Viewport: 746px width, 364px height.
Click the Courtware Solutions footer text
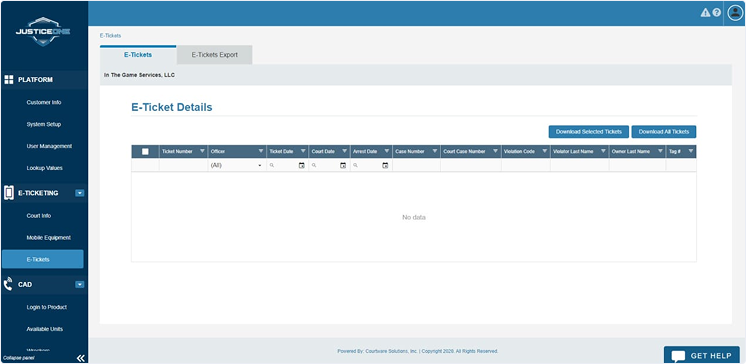[418, 351]
